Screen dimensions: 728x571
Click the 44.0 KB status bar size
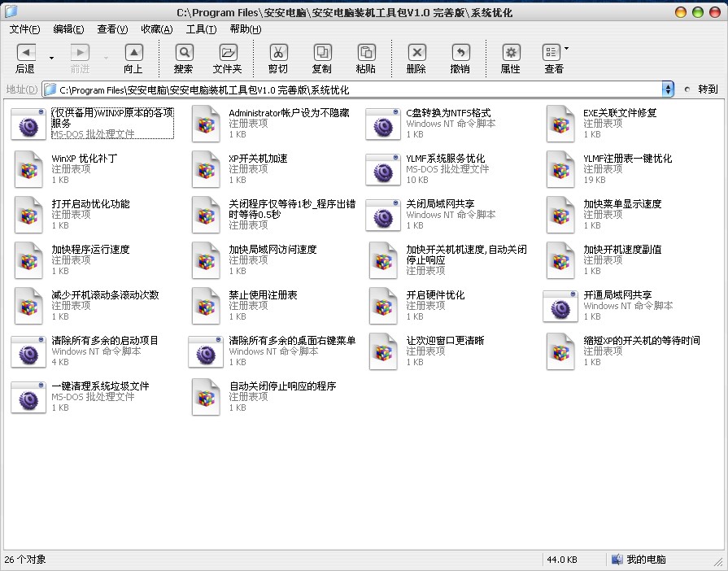pos(562,560)
